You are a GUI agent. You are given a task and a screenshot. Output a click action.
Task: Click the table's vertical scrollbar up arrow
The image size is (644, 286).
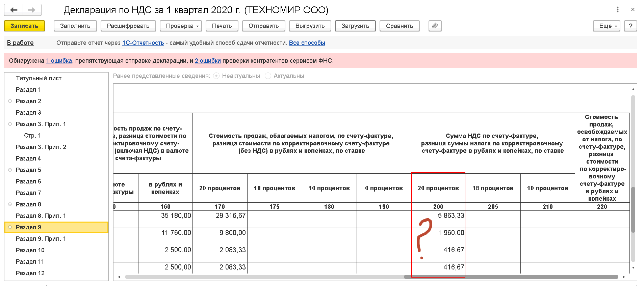(633, 89)
